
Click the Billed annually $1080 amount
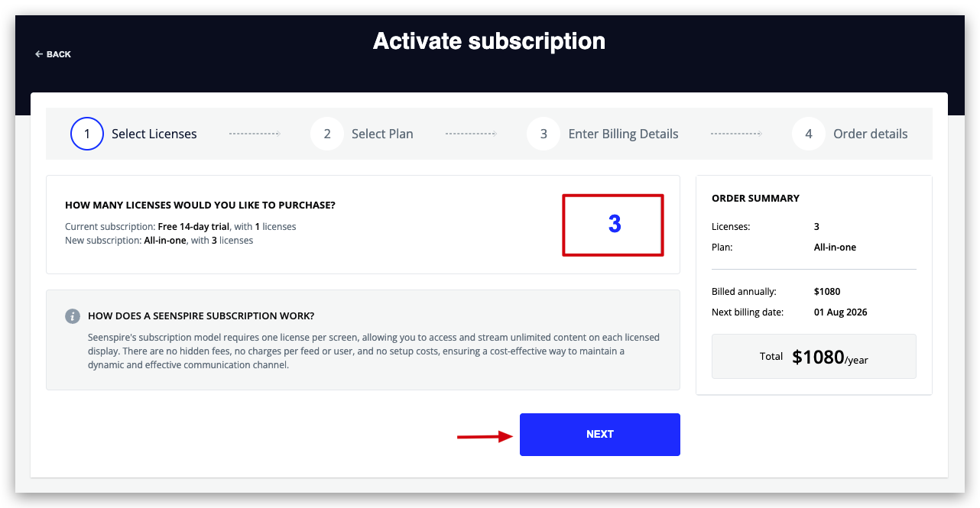pyautogui.click(x=827, y=291)
